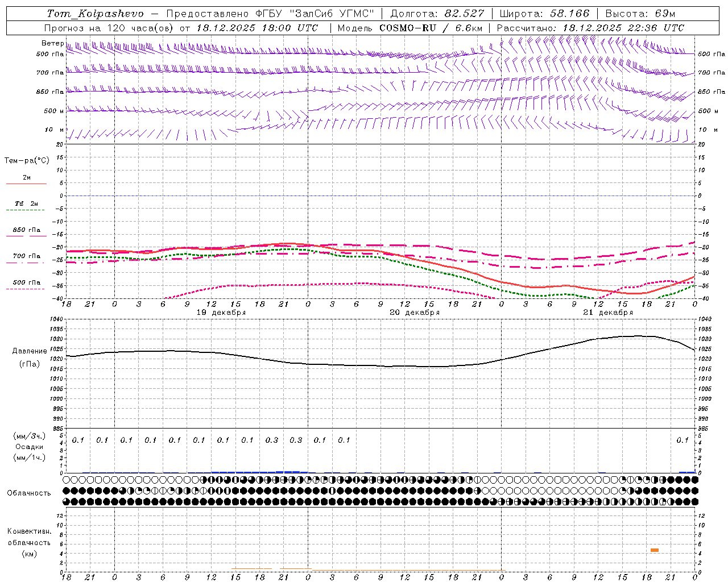Screen dimensions: 728x582
Task: Click the forecast start time 18.12.2025 18:00 UTC
Action: [x=257, y=28]
